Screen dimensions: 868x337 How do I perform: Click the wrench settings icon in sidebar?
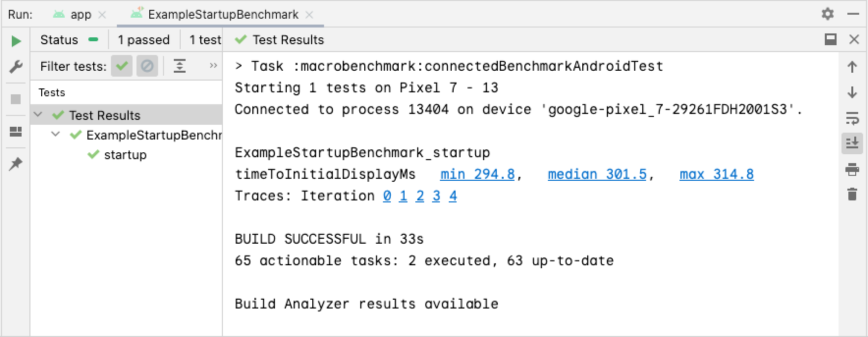coord(16,66)
